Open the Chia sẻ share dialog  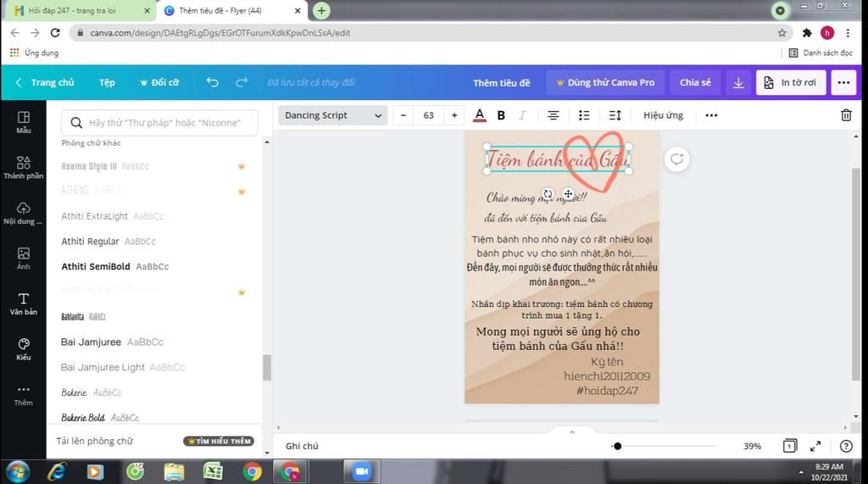(695, 82)
